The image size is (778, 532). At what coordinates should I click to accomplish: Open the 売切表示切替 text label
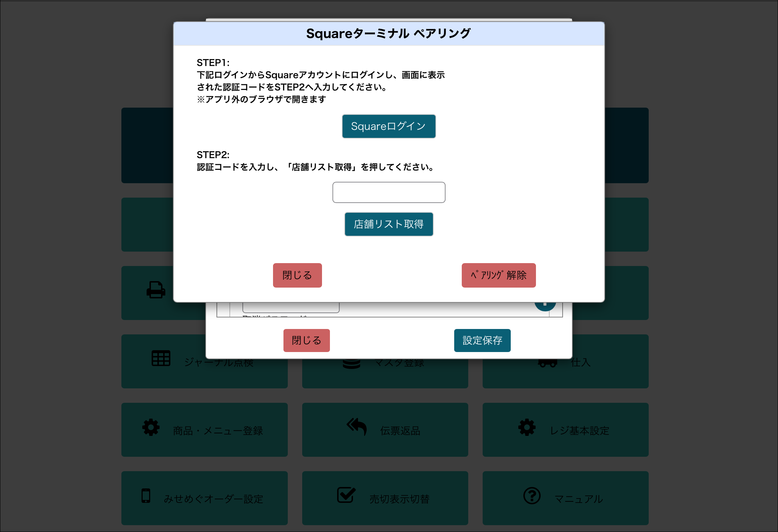click(399, 499)
